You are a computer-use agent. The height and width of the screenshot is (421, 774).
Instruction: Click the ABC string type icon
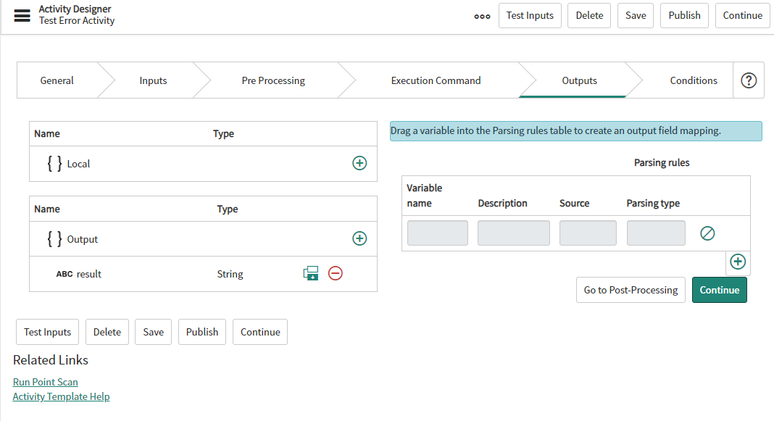tap(64, 274)
